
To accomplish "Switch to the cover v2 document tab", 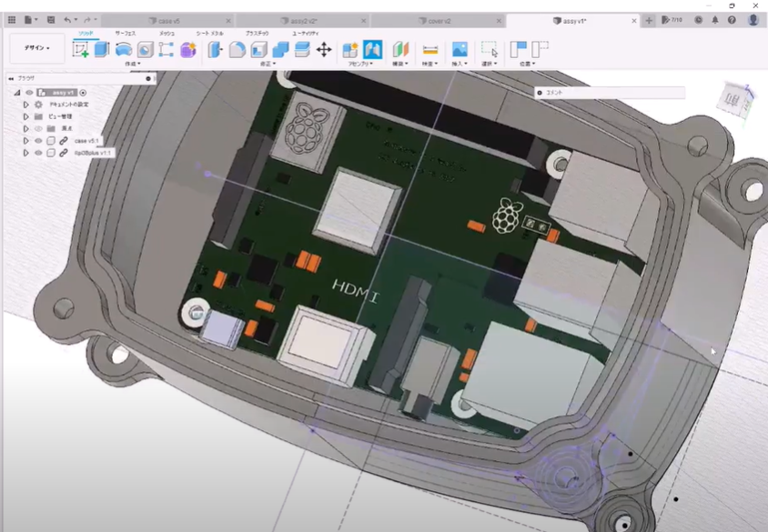I will point(438,20).
